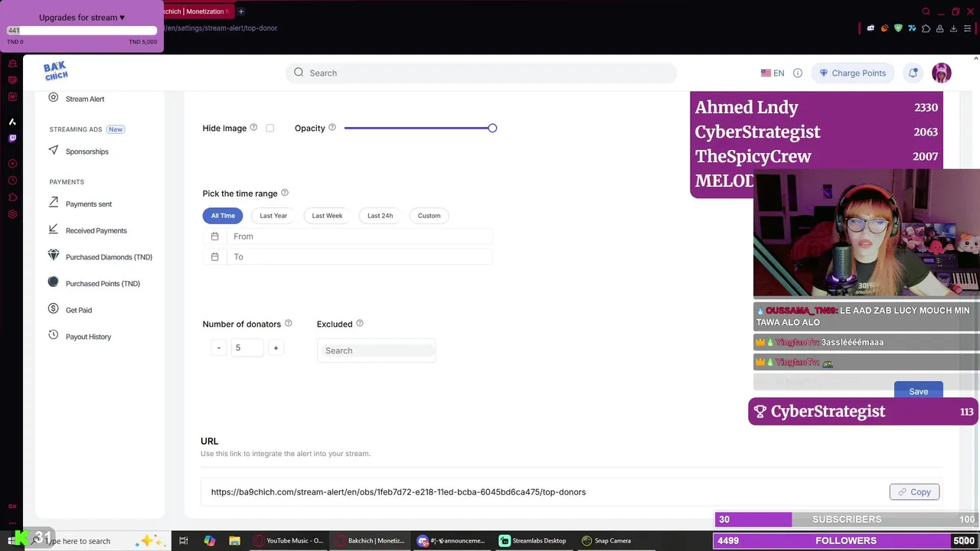
Task: Click the Payout History clock icon
Action: 54,335
